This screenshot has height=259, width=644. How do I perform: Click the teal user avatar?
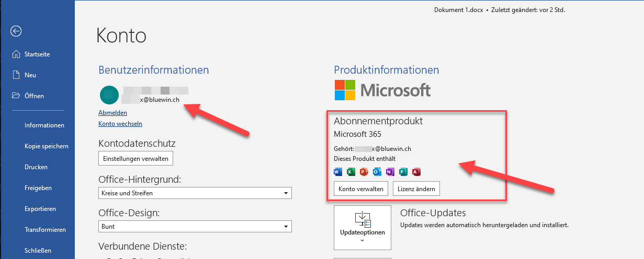tap(108, 95)
